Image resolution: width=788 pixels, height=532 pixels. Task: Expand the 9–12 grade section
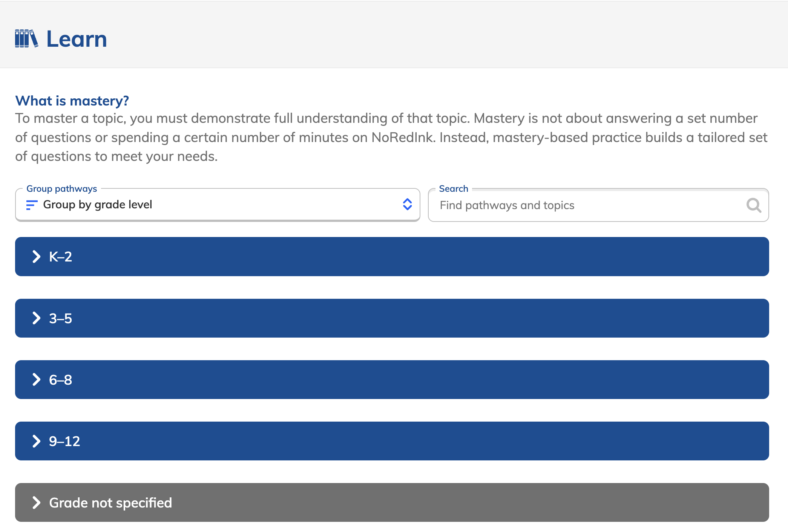click(x=392, y=441)
